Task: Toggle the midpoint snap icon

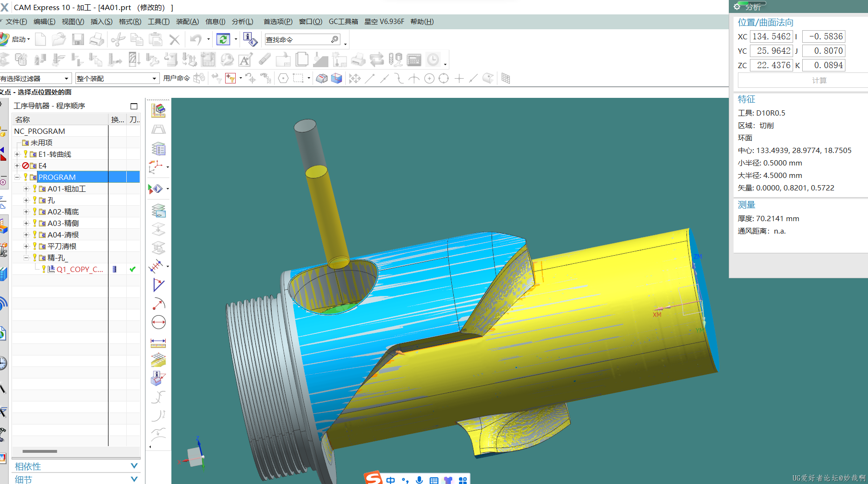Action: click(385, 78)
